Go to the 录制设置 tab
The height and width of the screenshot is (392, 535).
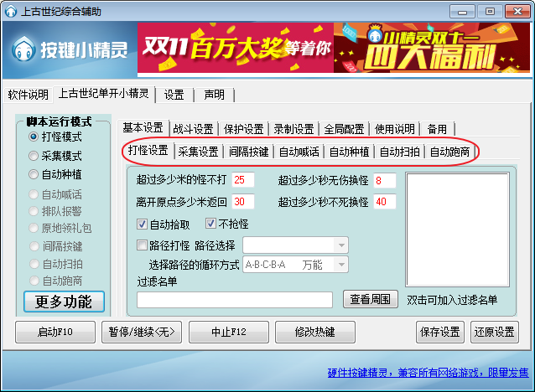coord(293,129)
